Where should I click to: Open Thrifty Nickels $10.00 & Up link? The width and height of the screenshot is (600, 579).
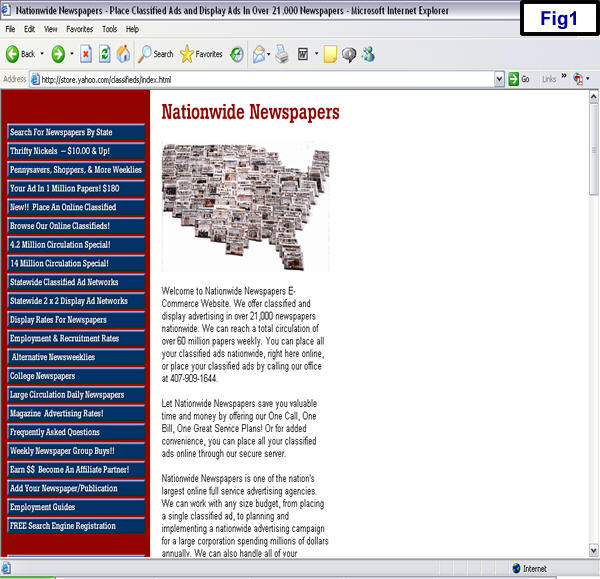[76, 151]
